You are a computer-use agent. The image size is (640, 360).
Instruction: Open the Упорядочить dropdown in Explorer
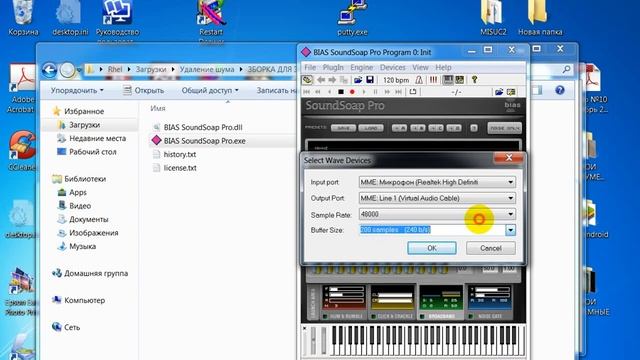click(77, 90)
